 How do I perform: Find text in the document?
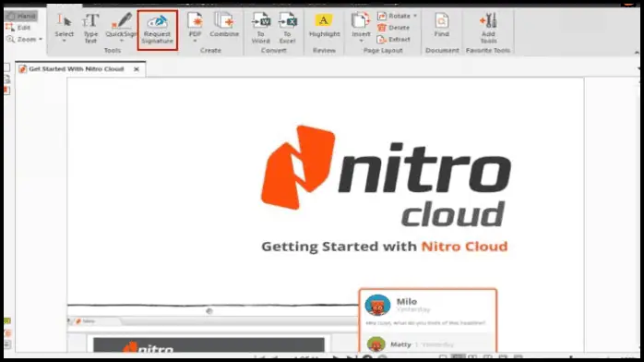[442, 26]
